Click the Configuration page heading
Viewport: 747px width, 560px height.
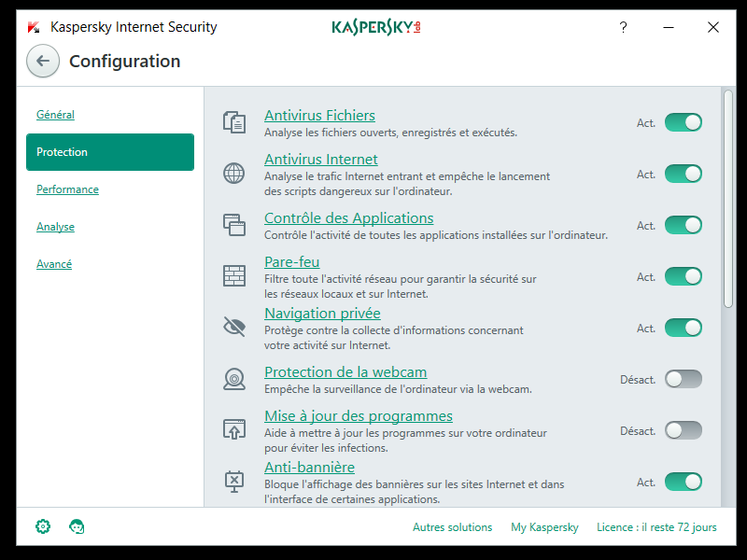(125, 61)
